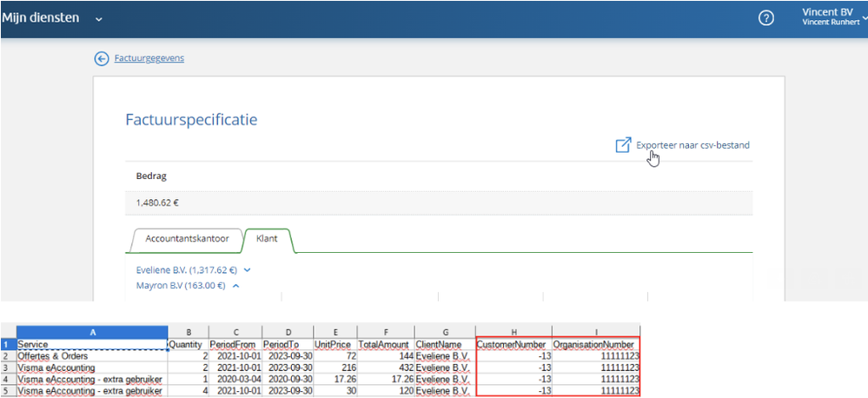Switch to the Accountantskantoor tab
The image size is (868, 398).
[x=187, y=239]
